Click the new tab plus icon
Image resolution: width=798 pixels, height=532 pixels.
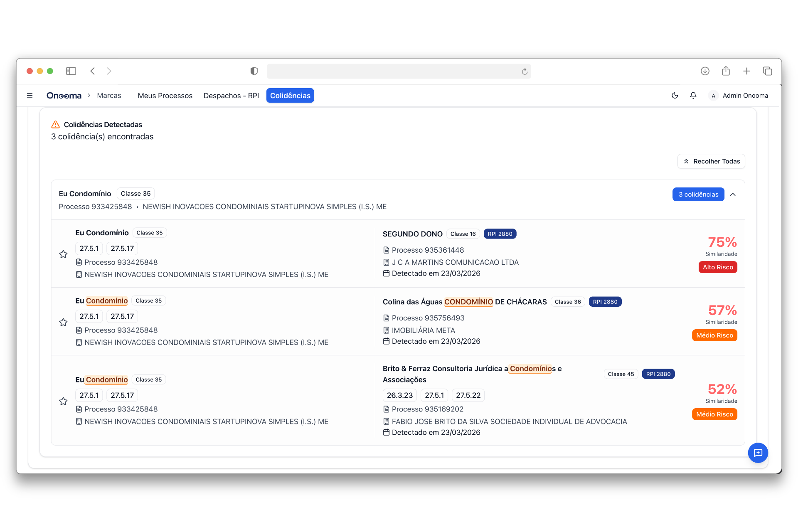[746, 71]
